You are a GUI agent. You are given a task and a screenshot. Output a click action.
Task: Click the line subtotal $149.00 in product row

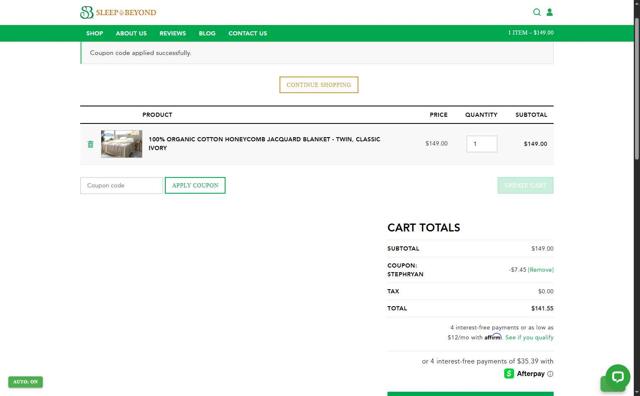pyautogui.click(x=536, y=144)
